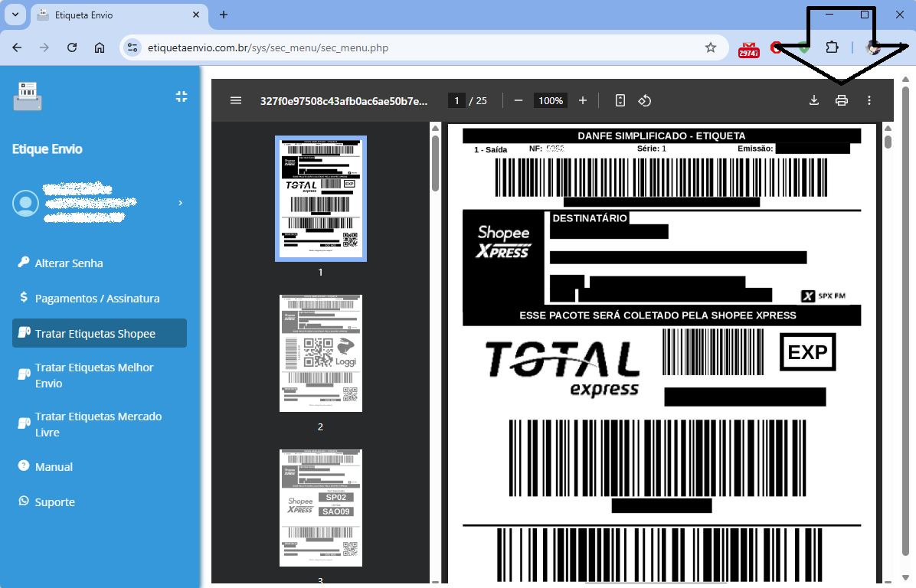Open Tratar Etiquetas Mercado Livre
The width and height of the screenshot is (916, 588).
pyautogui.click(x=98, y=424)
